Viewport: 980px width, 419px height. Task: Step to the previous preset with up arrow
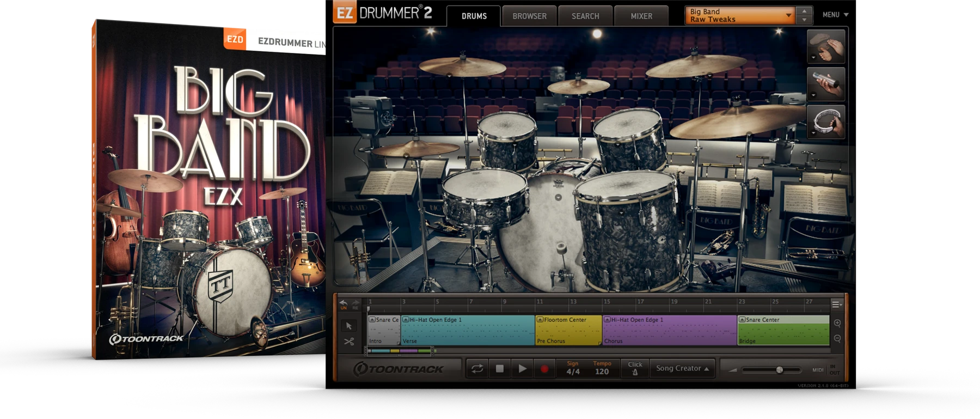point(804,11)
